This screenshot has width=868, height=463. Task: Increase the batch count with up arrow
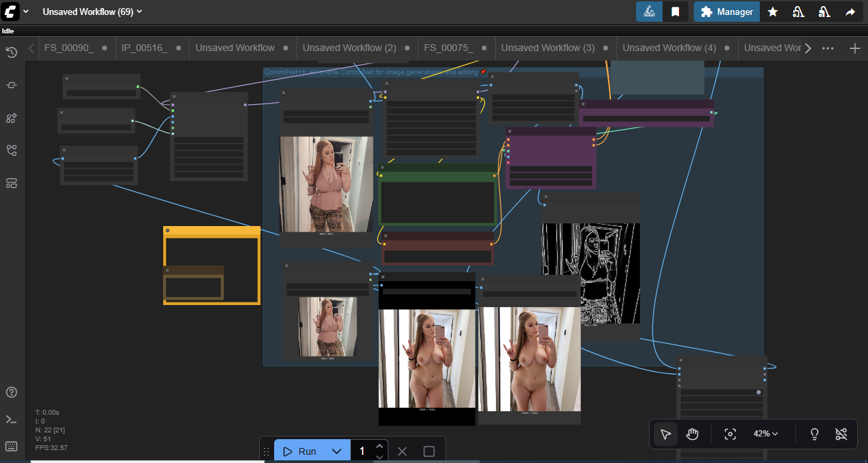pyautogui.click(x=380, y=446)
